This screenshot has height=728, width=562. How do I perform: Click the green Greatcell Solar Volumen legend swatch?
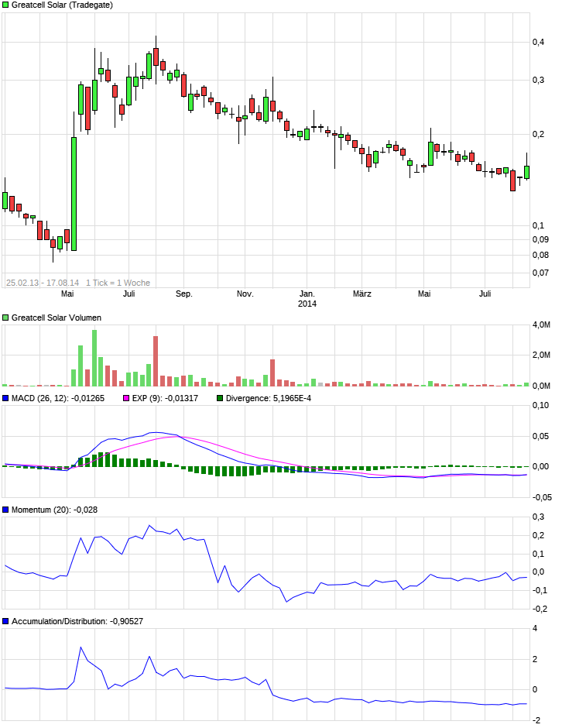click(5, 318)
